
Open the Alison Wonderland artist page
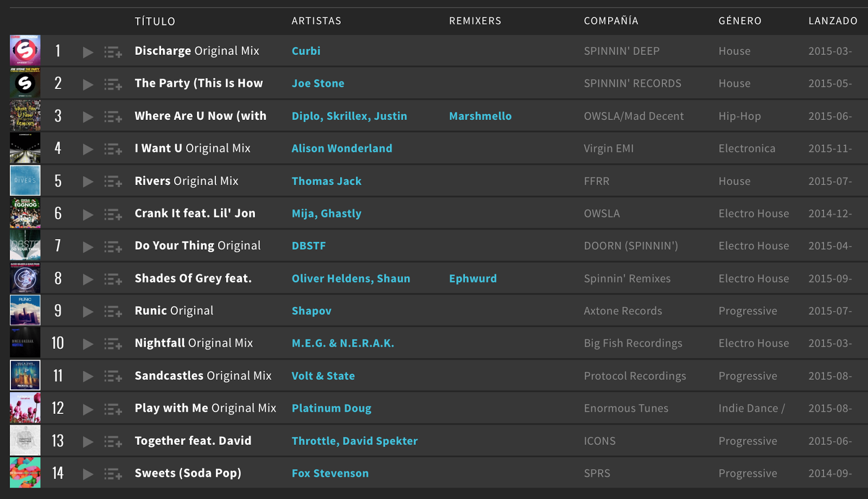(x=342, y=148)
